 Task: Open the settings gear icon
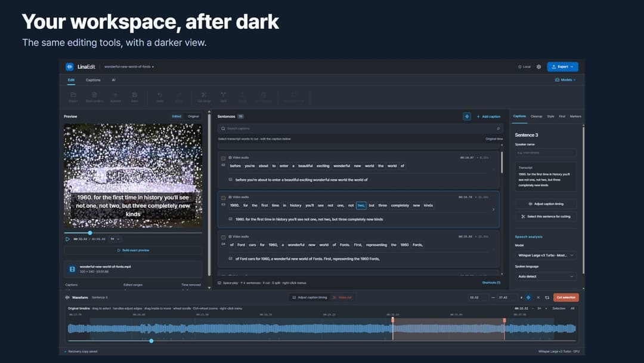538,67
